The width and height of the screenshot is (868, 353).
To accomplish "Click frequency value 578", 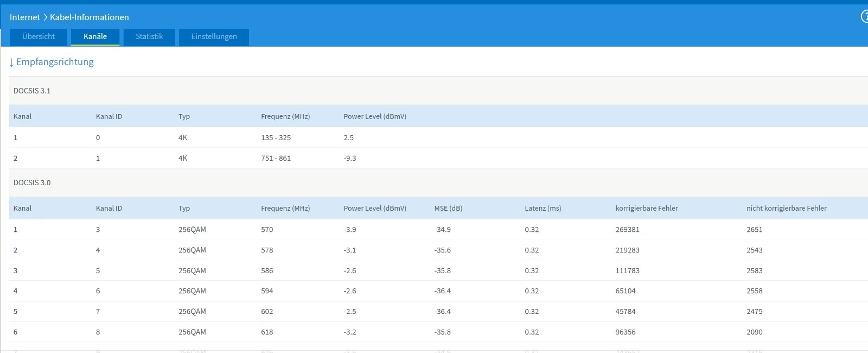I will (x=267, y=250).
